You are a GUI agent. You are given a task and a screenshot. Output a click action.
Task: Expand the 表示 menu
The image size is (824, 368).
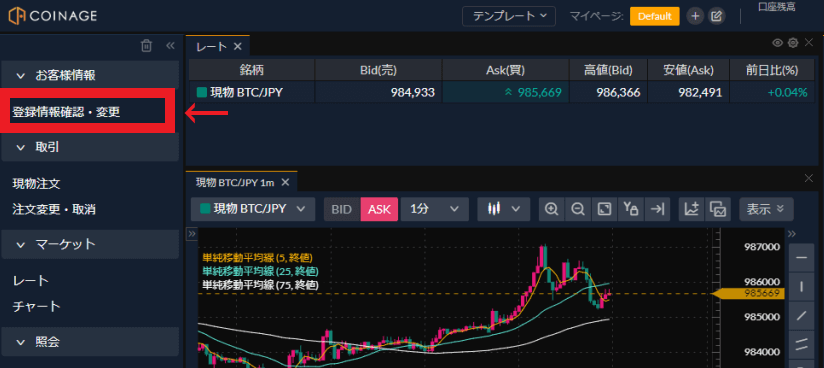766,209
